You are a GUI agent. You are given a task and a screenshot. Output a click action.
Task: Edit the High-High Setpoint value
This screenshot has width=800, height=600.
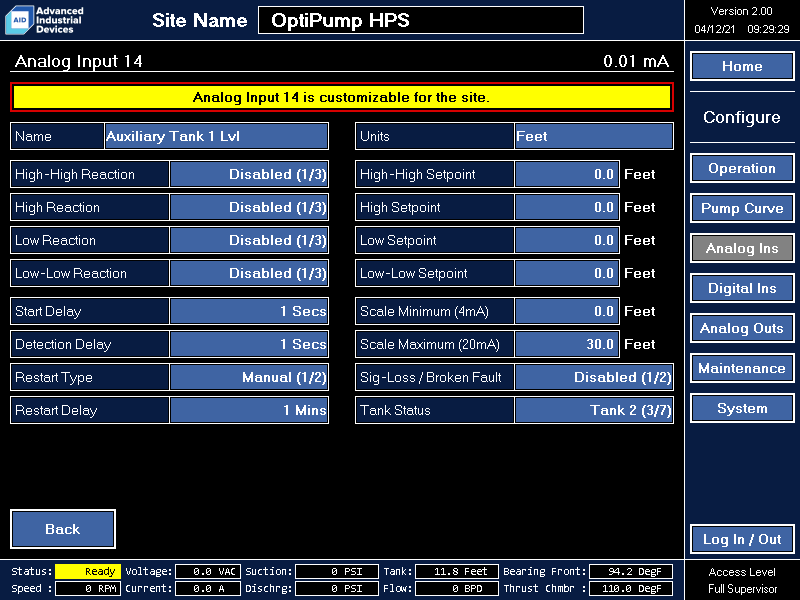point(567,174)
